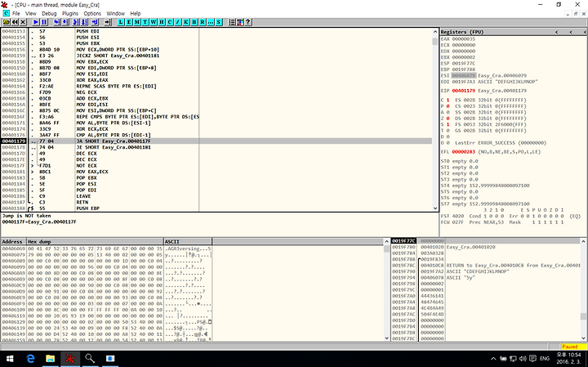The width and height of the screenshot is (588, 367).
Task: Open Handles window with H button
Action: (x=162, y=22)
